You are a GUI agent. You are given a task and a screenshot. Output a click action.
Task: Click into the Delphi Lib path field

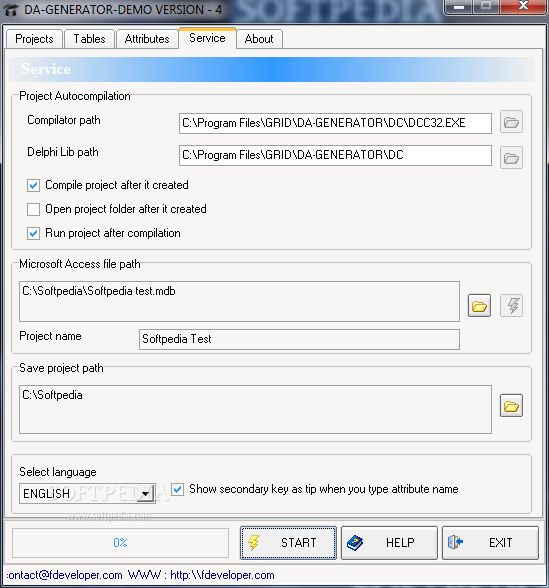click(335, 155)
